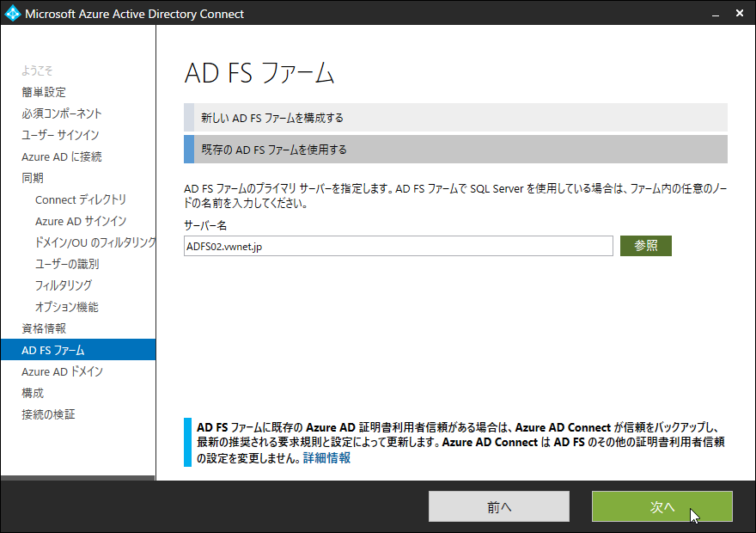Open the 詳細情報 link
756x533 pixels.
pyautogui.click(x=326, y=457)
